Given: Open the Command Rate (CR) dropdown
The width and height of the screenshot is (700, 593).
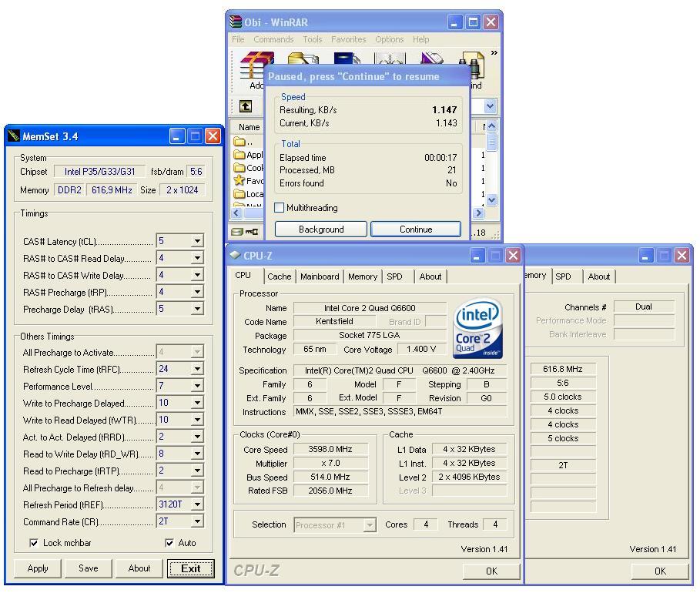Looking at the screenshot, I should [197, 521].
